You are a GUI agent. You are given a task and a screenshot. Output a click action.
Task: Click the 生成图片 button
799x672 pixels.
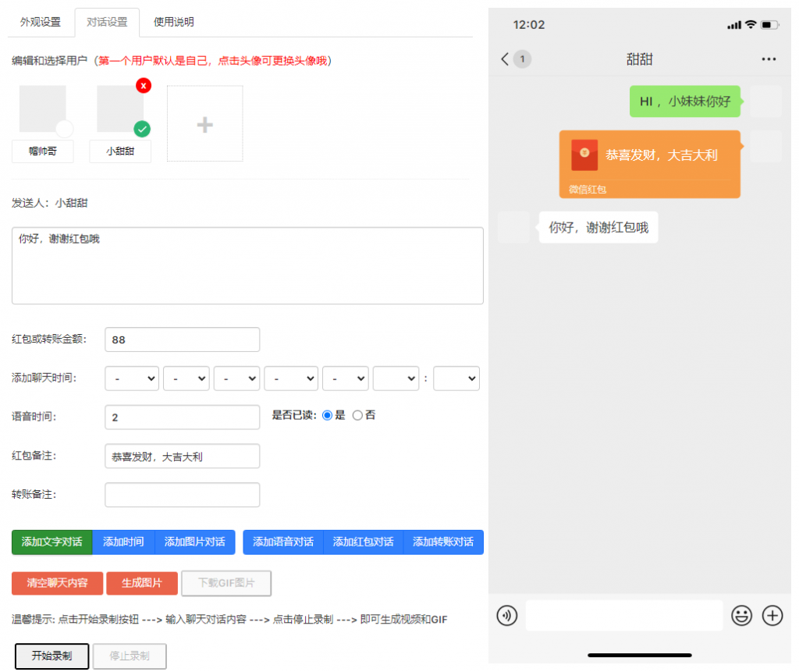tap(141, 583)
